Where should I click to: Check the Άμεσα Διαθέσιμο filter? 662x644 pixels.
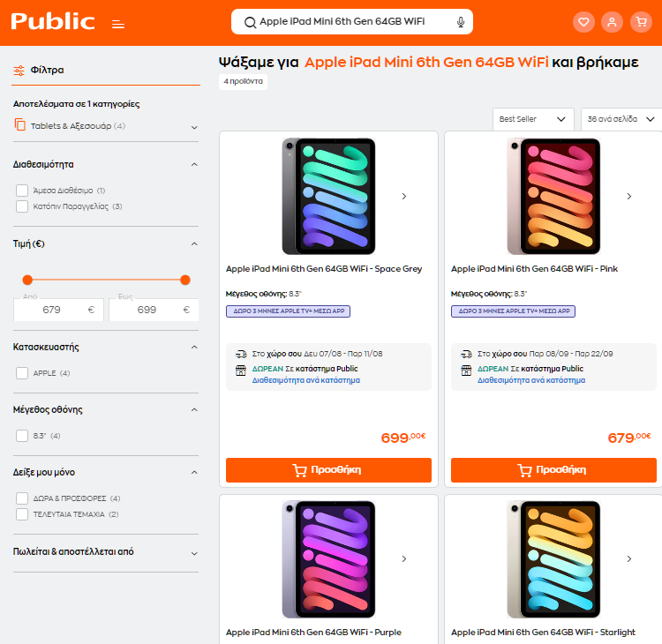click(x=22, y=191)
